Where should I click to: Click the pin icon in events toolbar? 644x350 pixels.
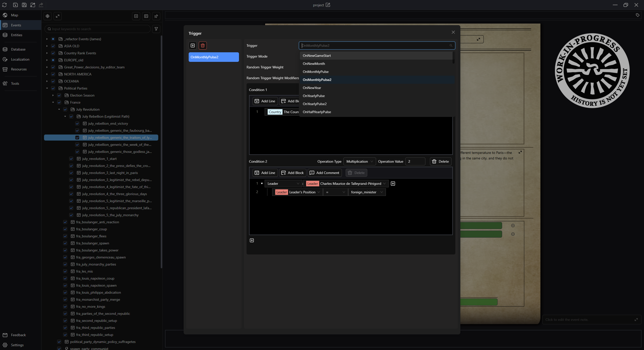[156, 16]
